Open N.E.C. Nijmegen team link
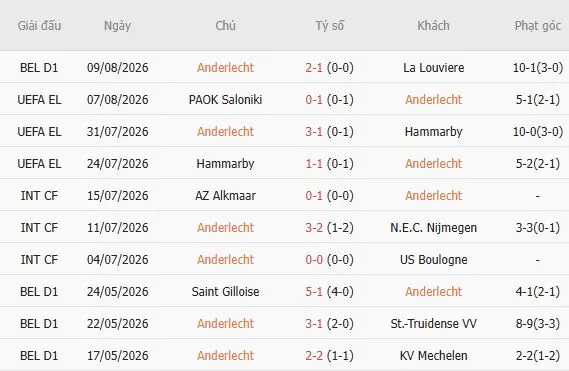 (x=434, y=228)
